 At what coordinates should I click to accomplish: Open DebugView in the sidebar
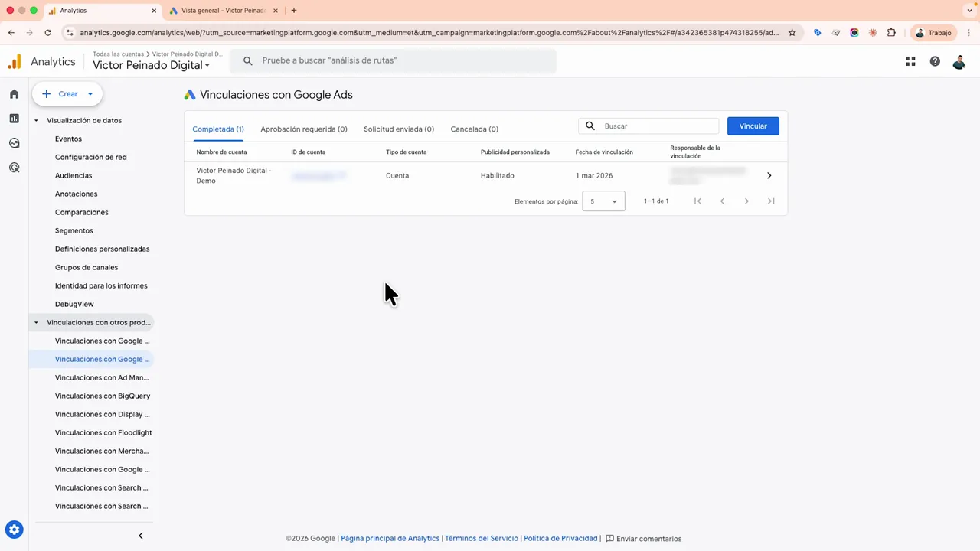pyautogui.click(x=74, y=305)
